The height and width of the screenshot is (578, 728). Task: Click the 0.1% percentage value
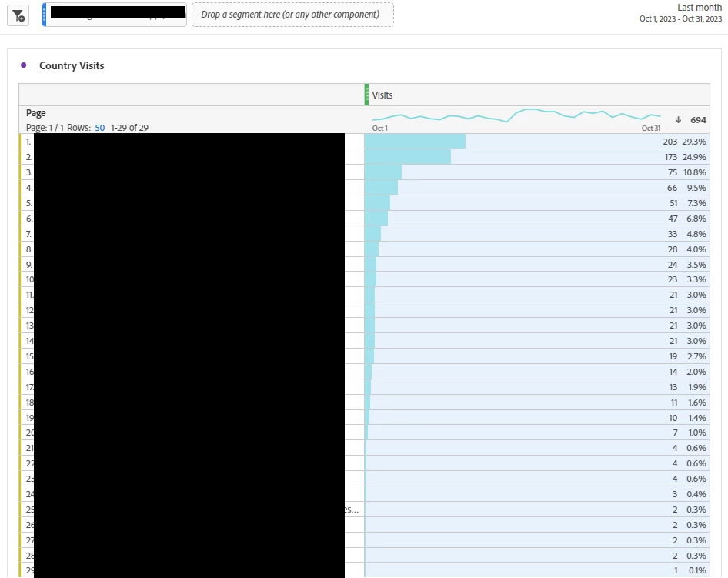tap(697, 570)
